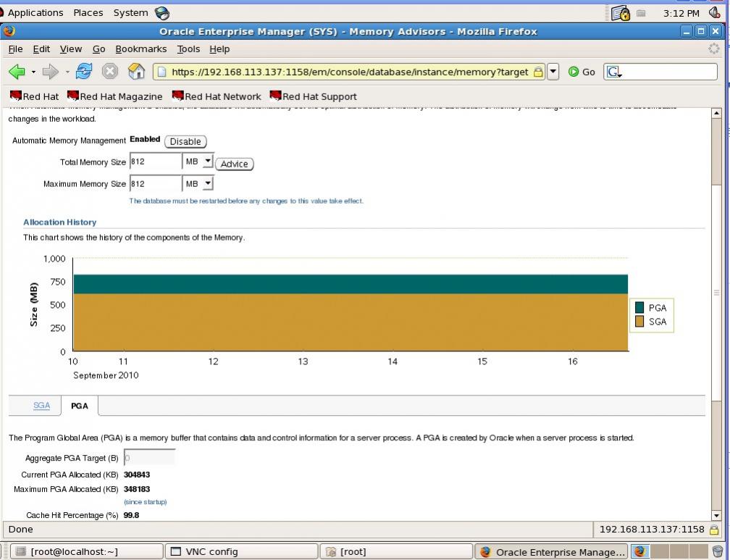Viewport: 730px width, 560px height.
Task: Click the scroll up arrow of the page
Action: (717, 113)
